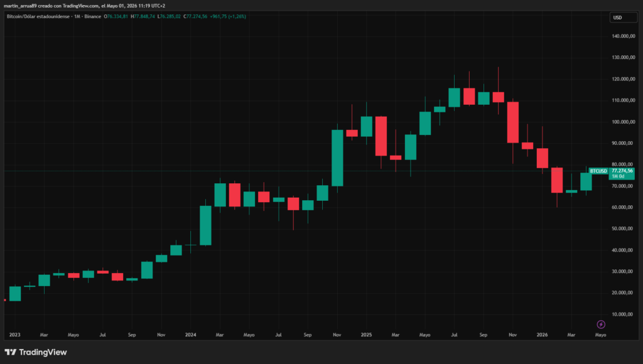Click the close value C77.274,56
Screen dimensions: 643x364
coord(195,16)
